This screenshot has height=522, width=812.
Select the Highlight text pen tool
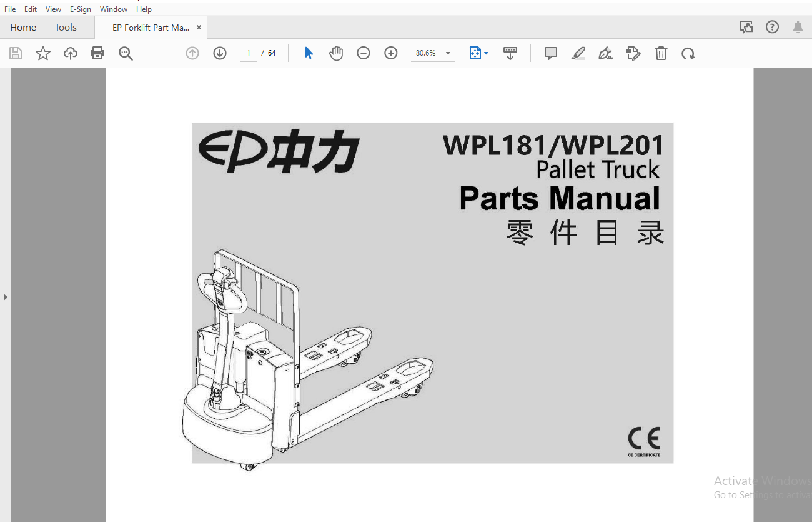pyautogui.click(x=578, y=53)
